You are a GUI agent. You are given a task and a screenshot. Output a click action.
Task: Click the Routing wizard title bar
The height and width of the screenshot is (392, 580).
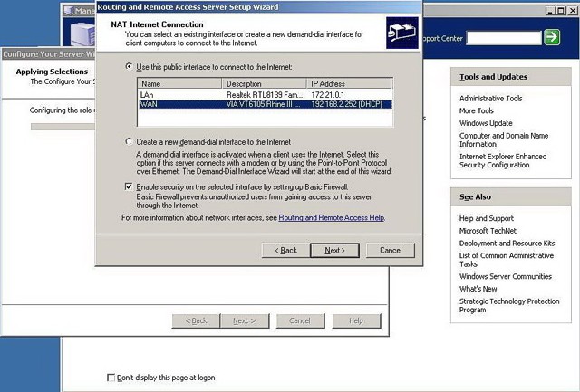tap(258, 7)
